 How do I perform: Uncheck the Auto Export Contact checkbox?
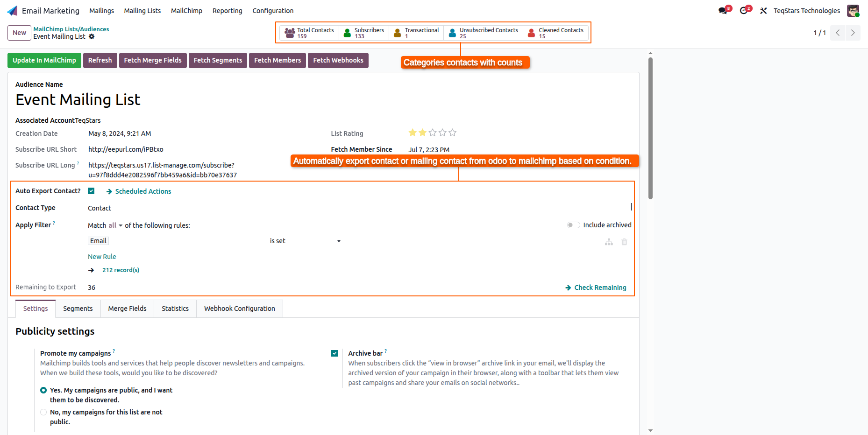pos(91,191)
